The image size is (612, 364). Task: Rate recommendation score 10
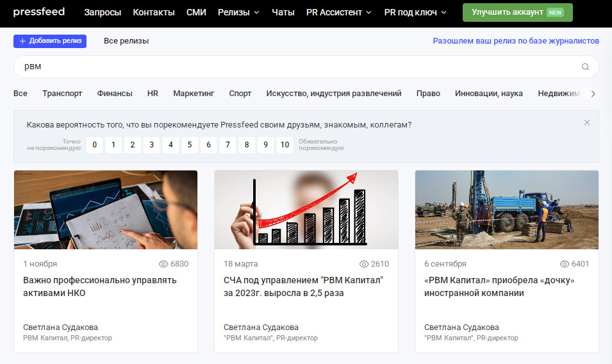click(x=285, y=145)
